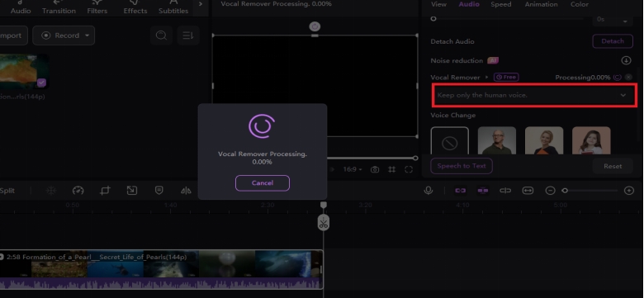Switch to the Color properties tab
644x298 pixels.
pos(580,4)
